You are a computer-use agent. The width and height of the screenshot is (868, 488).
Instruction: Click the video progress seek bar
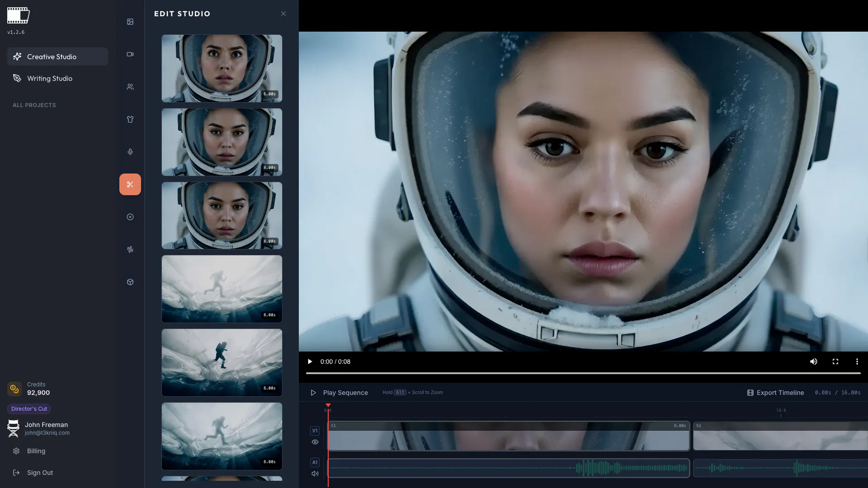point(583,373)
